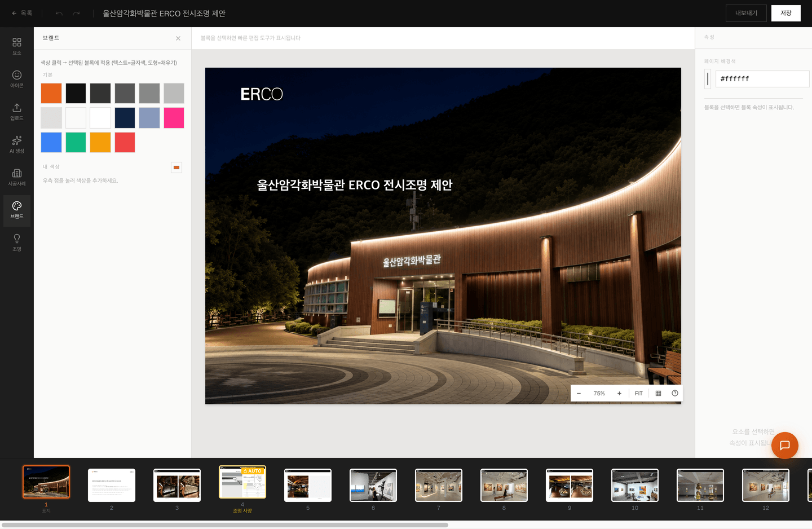Select page 6 thumbnail
Screen dimensions: 812x529
point(373,485)
